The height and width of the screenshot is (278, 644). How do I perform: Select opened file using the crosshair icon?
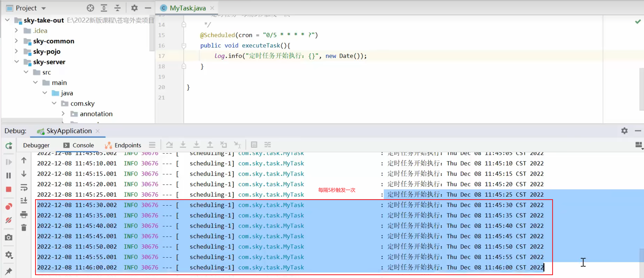(90, 8)
